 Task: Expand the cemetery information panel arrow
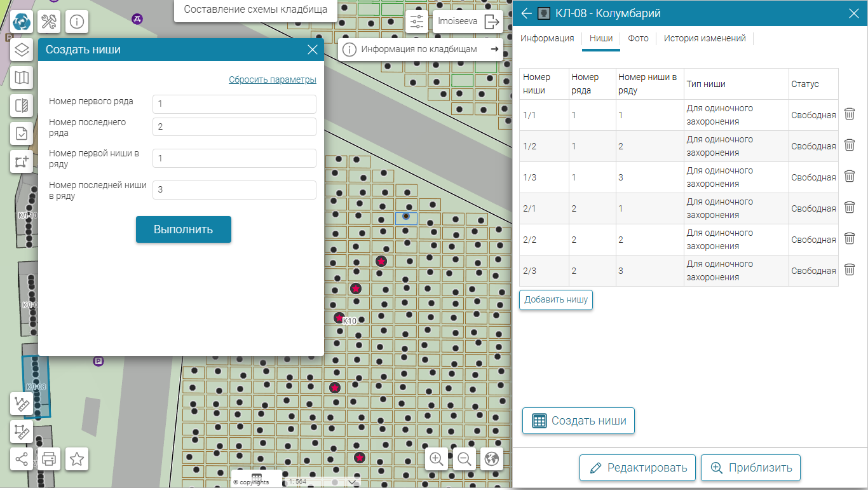coord(494,49)
